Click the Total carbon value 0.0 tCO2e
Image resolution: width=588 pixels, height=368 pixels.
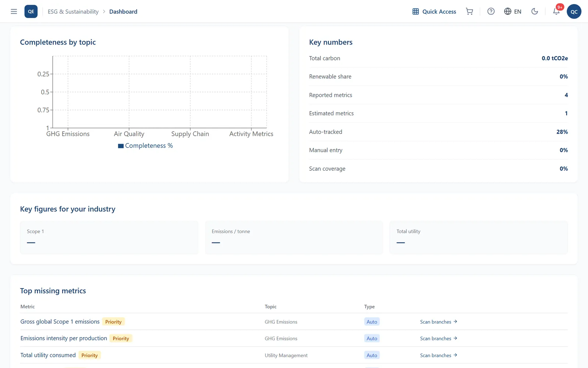(555, 58)
